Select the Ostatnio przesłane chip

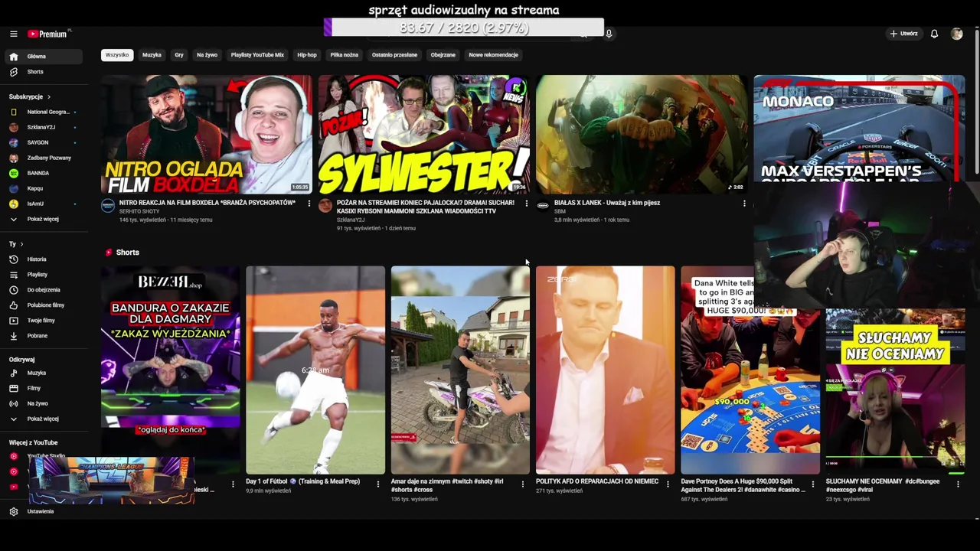(394, 55)
